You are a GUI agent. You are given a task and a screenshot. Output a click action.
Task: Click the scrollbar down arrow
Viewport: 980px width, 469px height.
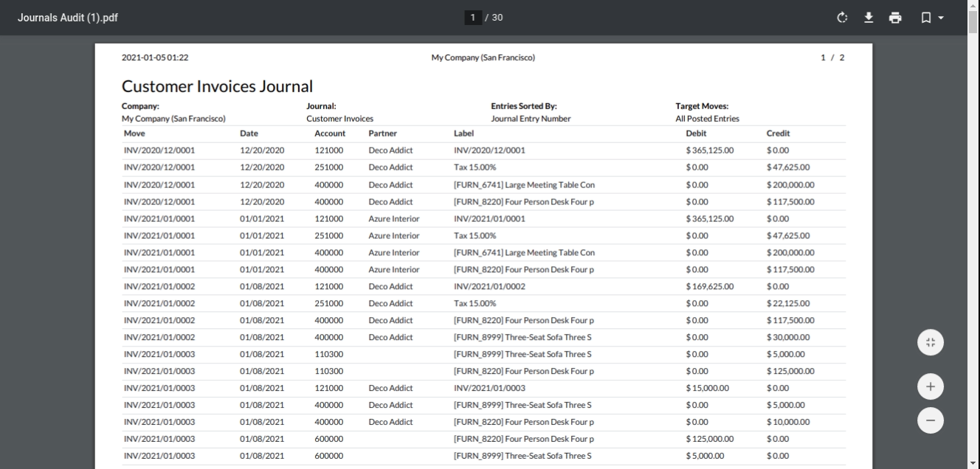[x=974, y=463]
